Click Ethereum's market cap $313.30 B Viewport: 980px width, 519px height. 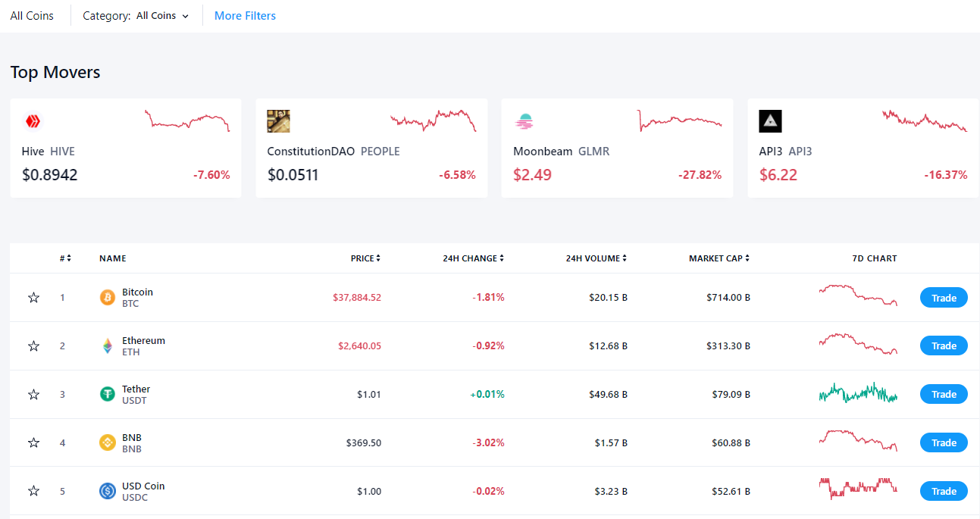[x=728, y=346]
